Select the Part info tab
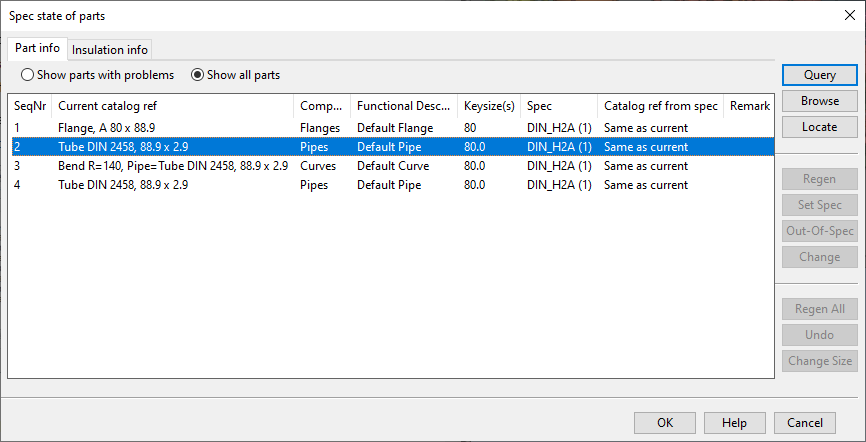The image size is (866, 442). pyautogui.click(x=37, y=49)
